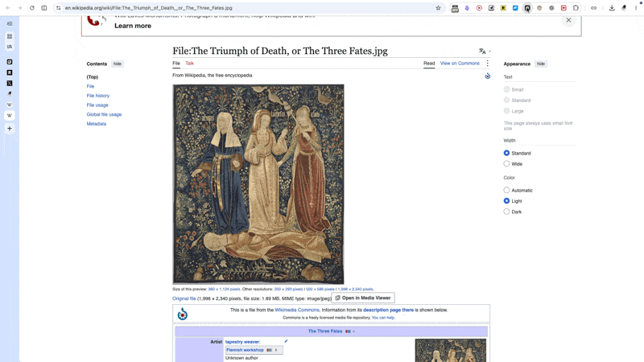Screen dimensions: 644x362
Task: Open the browser three-dot menu
Action: (x=636, y=8)
